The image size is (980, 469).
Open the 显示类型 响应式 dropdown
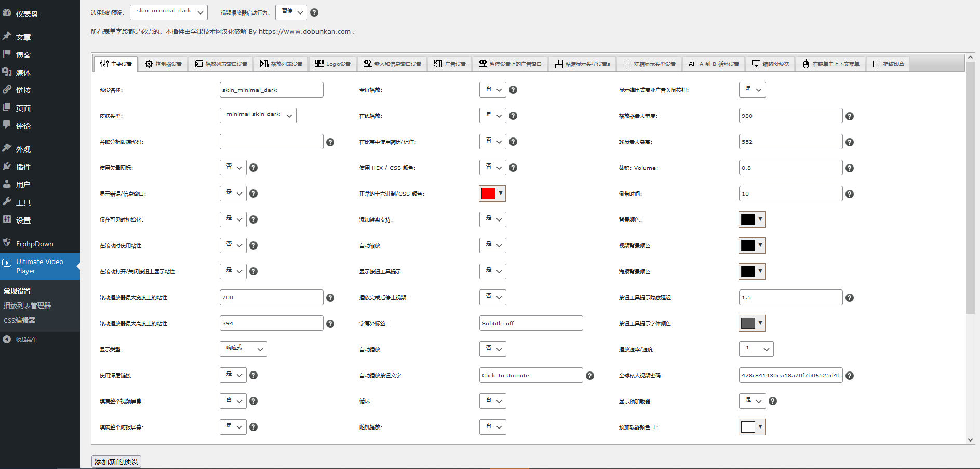[x=244, y=349]
